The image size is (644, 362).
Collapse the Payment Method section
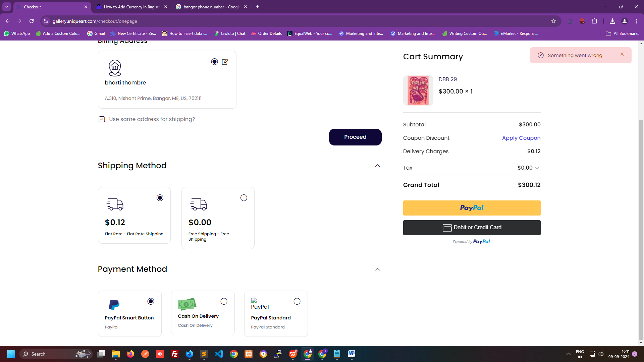(377, 269)
